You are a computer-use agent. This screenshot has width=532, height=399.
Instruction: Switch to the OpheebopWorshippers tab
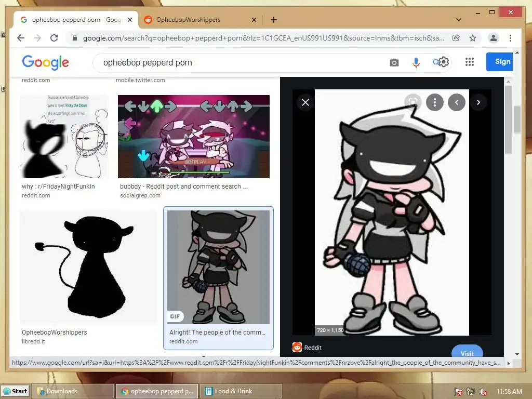pos(200,20)
